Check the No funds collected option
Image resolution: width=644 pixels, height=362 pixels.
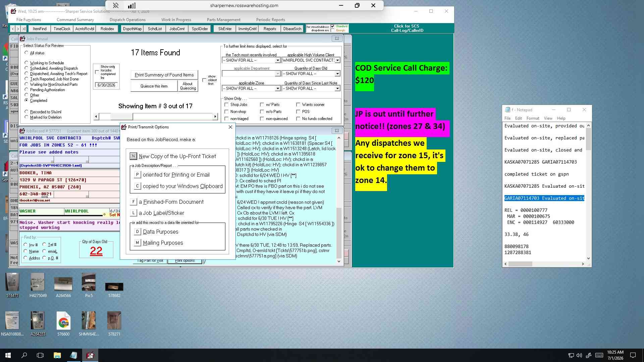click(298, 119)
